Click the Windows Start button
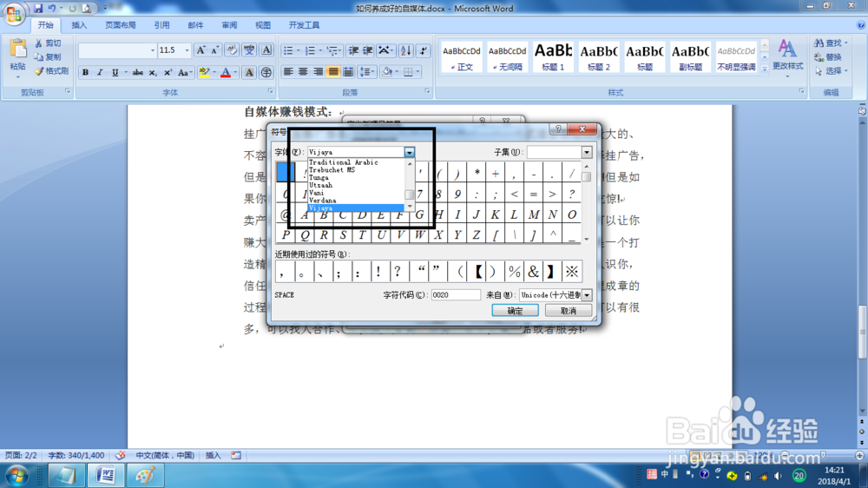 pyautogui.click(x=16, y=476)
